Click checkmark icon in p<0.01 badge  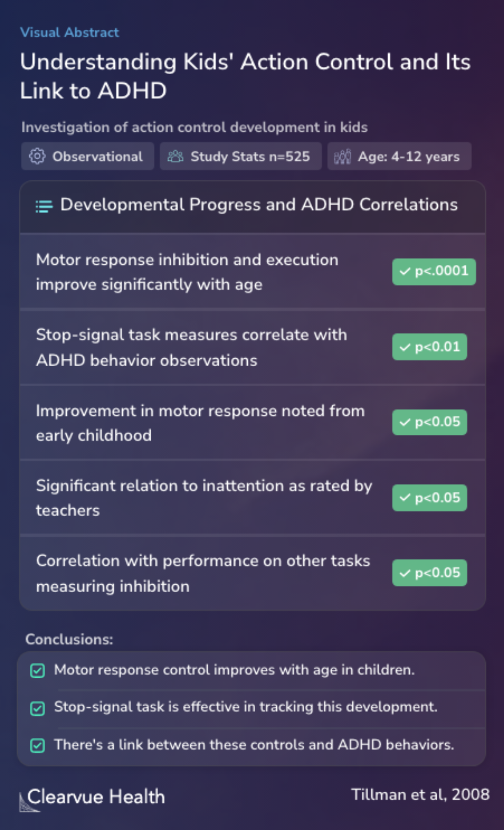click(x=405, y=347)
